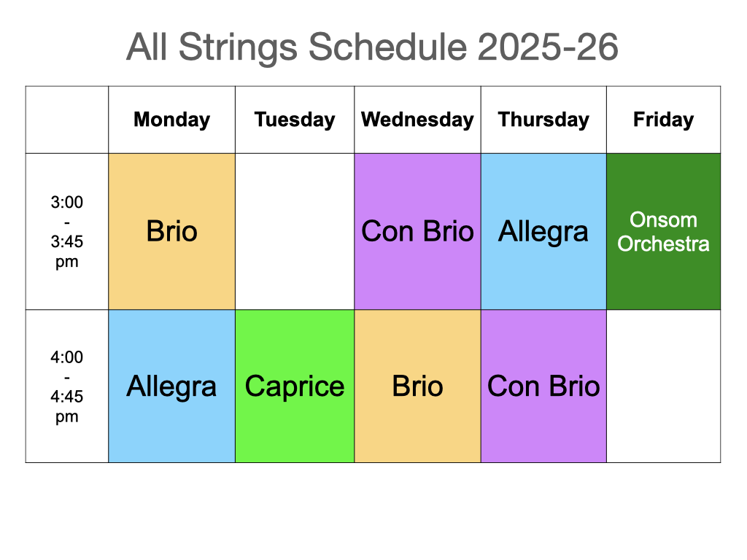Select the dark green Onsom Orchestra cell
Viewport: 747px width, 560px height.
pyautogui.click(x=663, y=231)
